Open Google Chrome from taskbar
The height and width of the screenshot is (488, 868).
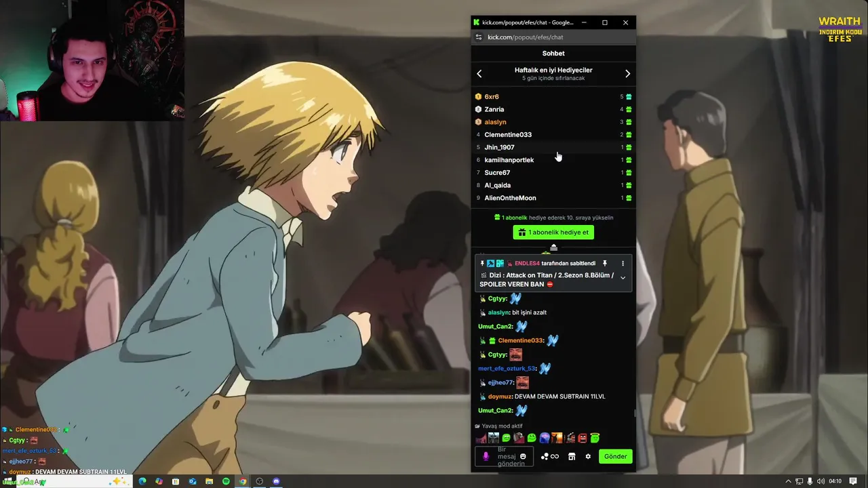coord(243,481)
